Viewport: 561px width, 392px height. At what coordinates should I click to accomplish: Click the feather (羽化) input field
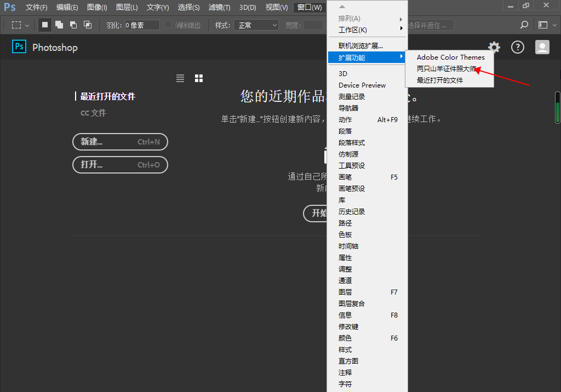click(x=142, y=25)
